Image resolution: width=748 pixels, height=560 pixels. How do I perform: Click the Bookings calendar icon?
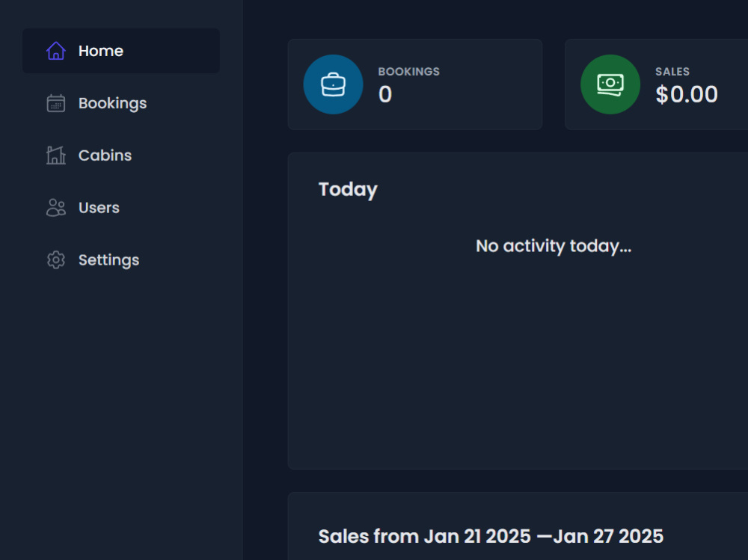56,103
